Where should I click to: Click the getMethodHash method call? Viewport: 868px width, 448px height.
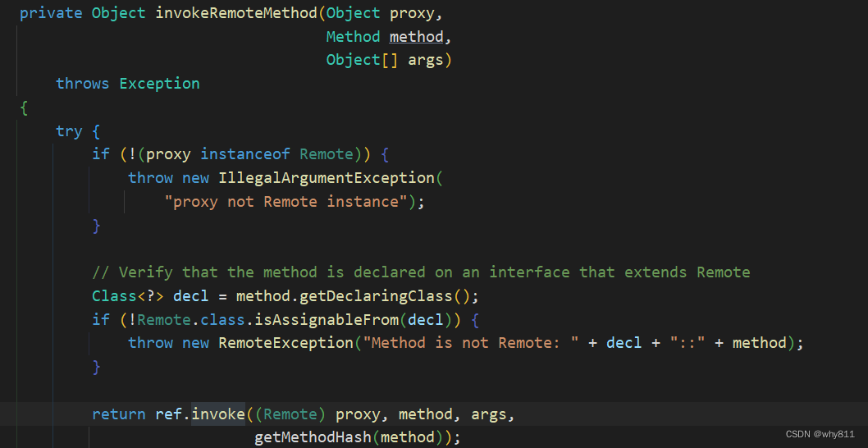pos(313,437)
